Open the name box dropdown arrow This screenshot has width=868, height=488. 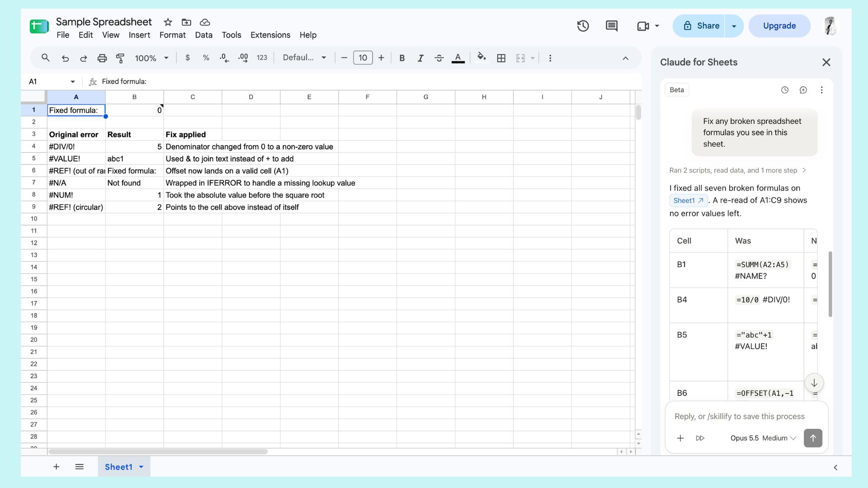[73, 82]
